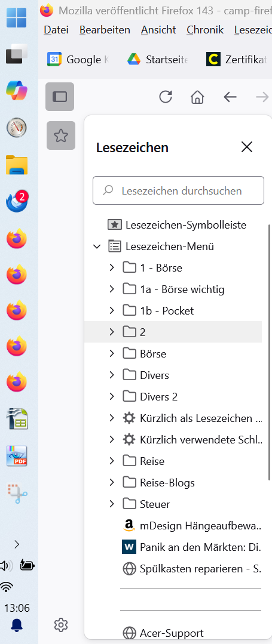Open the Google Kalender bookmark
The width and height of the screenshot is (272, 644).
(x=78, y=60)
